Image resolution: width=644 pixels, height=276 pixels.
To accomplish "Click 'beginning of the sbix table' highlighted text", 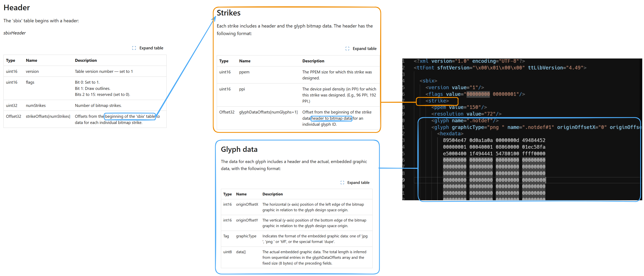I will (130, 116).
